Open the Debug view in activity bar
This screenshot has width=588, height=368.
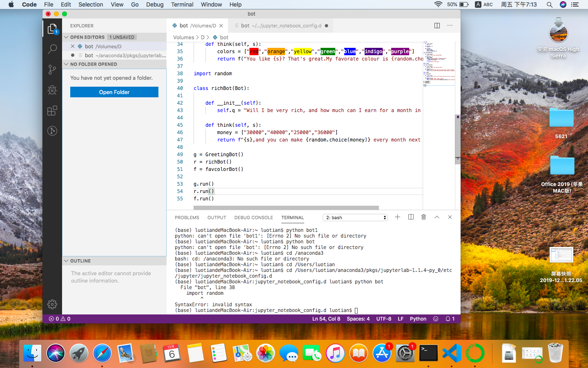(52, 90)
